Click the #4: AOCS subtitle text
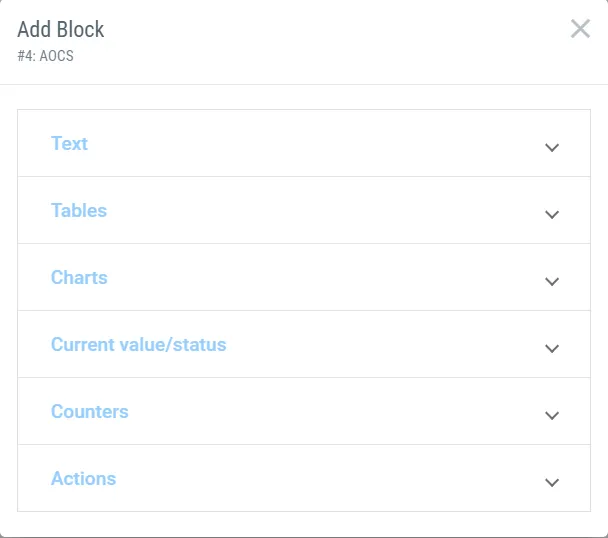 tap(45, 56)
